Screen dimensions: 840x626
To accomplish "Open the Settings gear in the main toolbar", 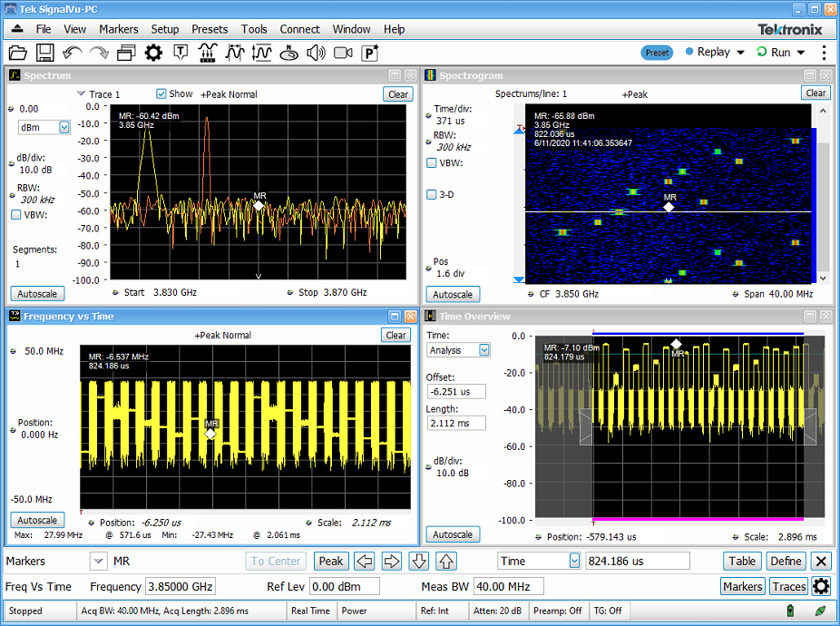I will coord(152,53).
